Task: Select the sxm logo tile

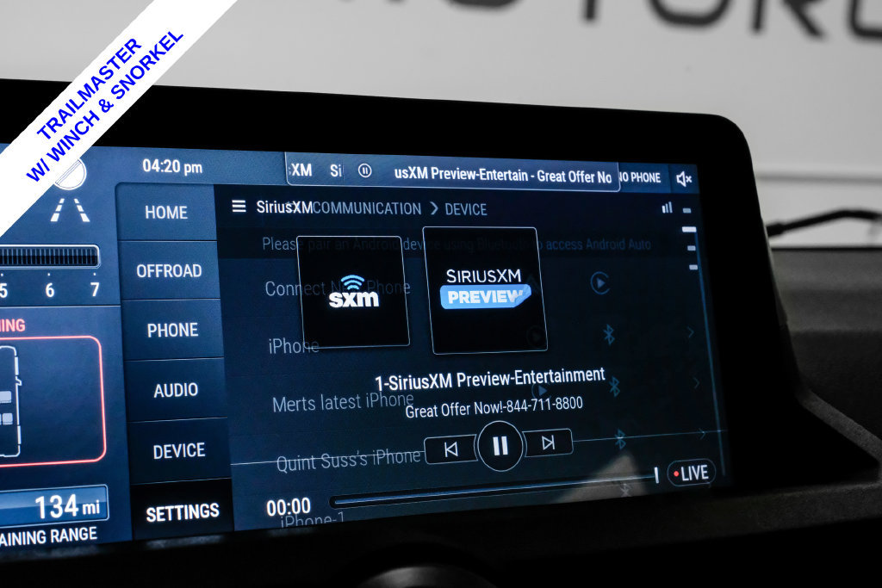Action: point(352,291)
